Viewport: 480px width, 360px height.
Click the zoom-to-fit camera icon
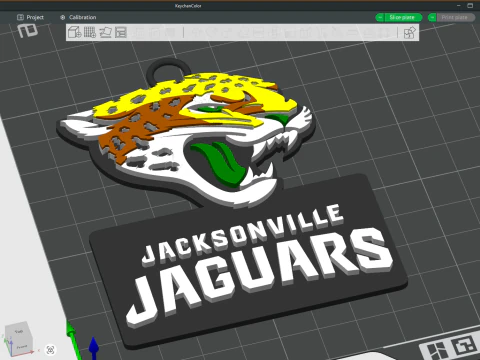[51, 350]
